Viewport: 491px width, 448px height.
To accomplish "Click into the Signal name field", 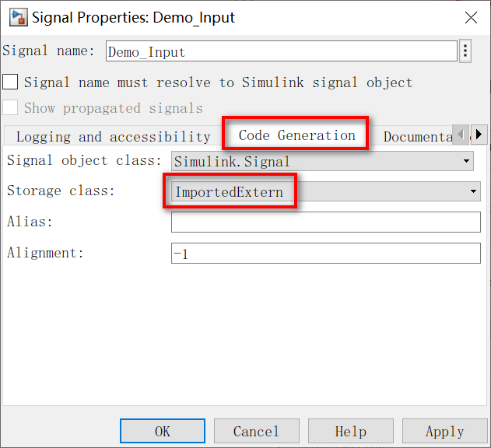I will click(281, 51).
